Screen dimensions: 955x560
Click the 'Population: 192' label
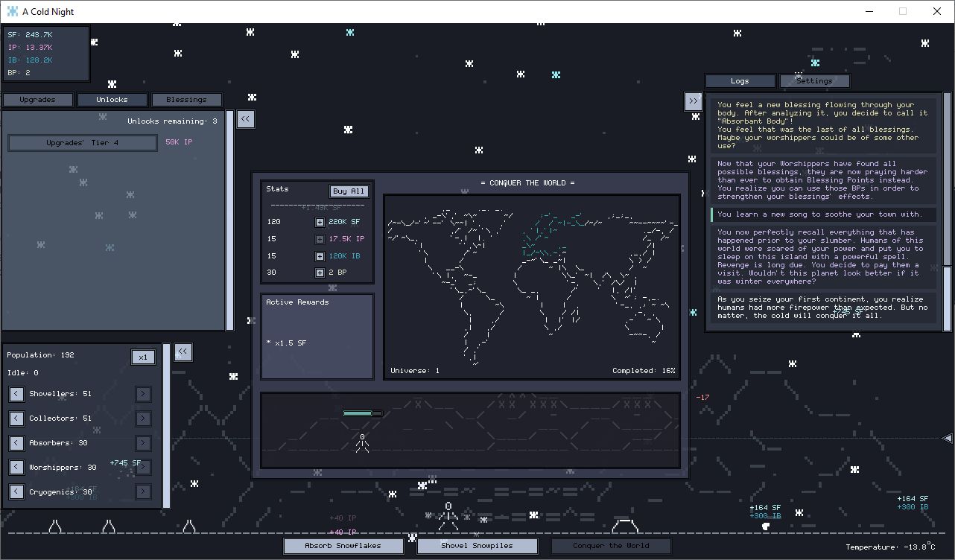pyautogui.click(x=40, y=355)
